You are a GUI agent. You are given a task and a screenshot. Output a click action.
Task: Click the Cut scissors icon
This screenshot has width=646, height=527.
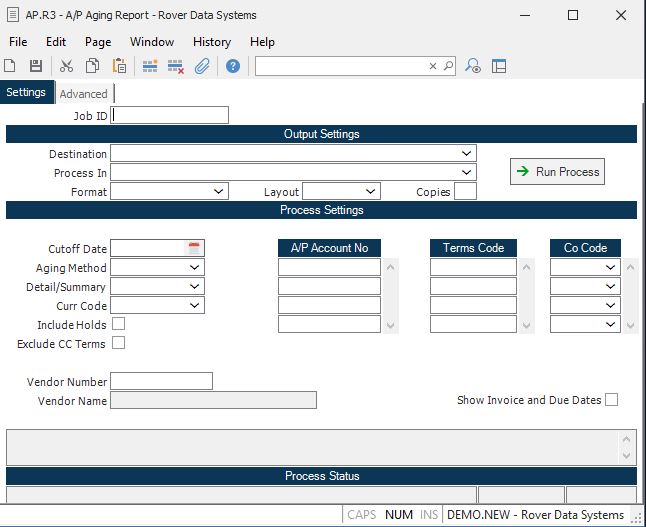(66, 66)
